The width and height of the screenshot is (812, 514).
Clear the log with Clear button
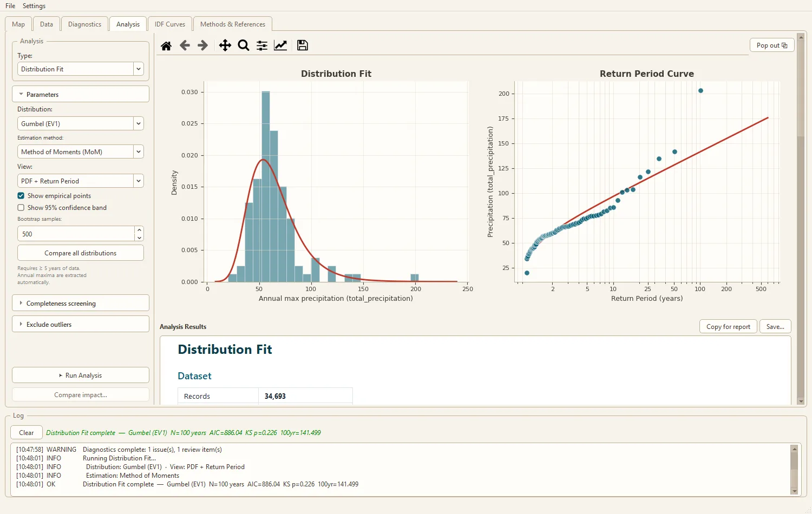(26, 433)
